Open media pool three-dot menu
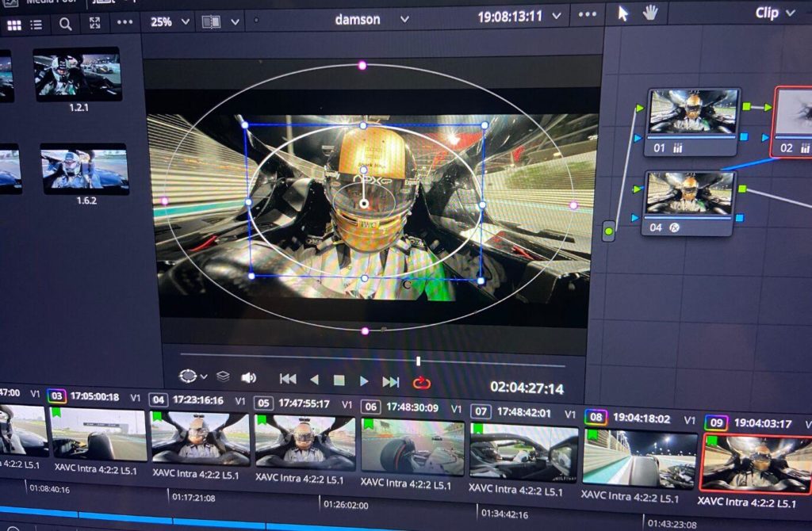 [124, 22]
